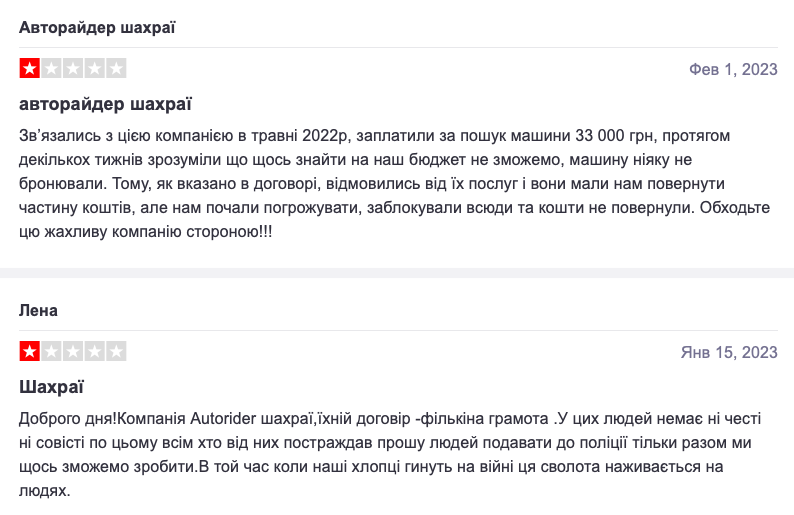Click the date Янв 15, 2023
Screen dimensions: 794x515
[729, 352]
